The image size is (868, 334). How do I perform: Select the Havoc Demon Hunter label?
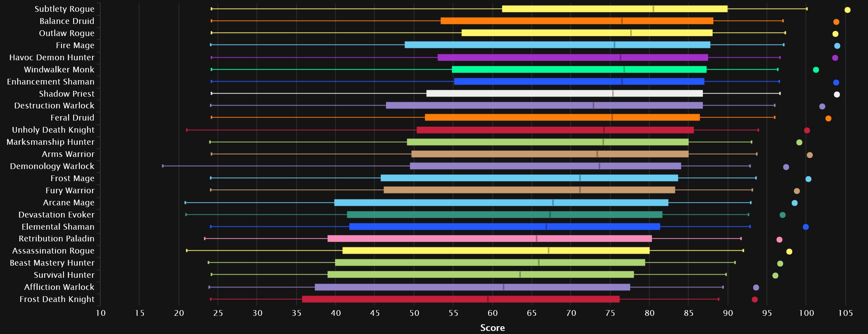point(52,58)
